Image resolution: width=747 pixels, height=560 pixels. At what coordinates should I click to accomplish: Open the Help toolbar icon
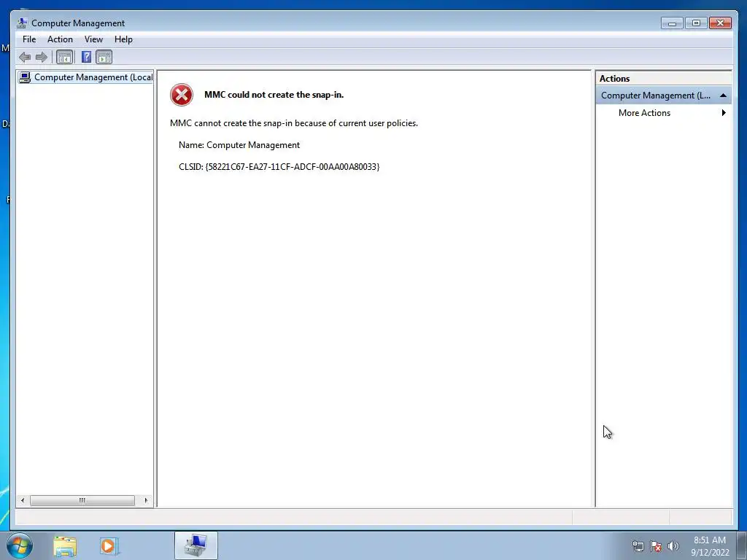coord(86,58)
